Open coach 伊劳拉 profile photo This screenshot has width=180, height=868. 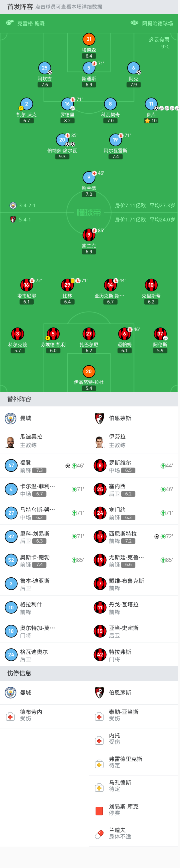(99, 441)
